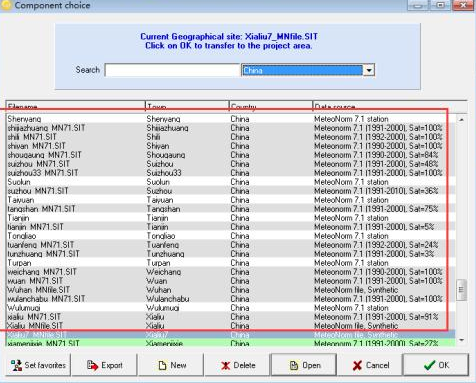
Task: Export the selected site file
Action: (105, 365)
